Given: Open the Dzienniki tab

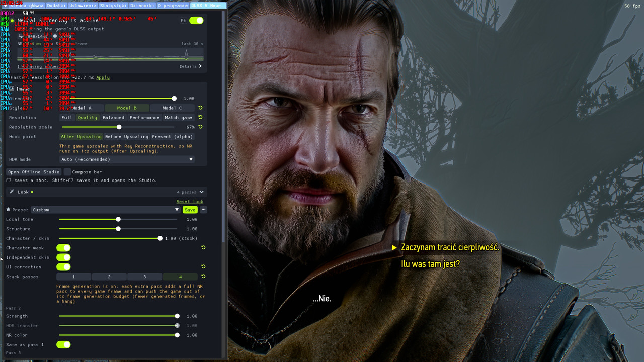Looking at the screenshot, I should tap(142, 5).
